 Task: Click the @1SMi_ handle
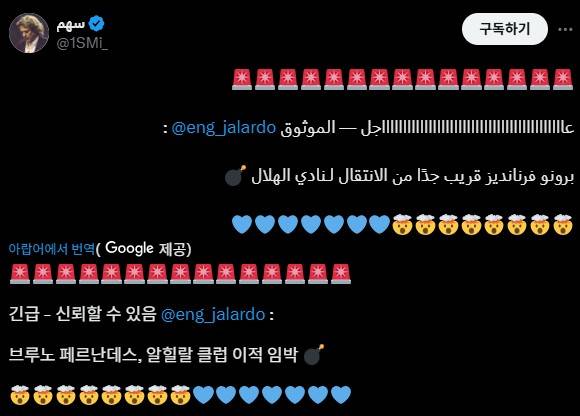point(82,43)
